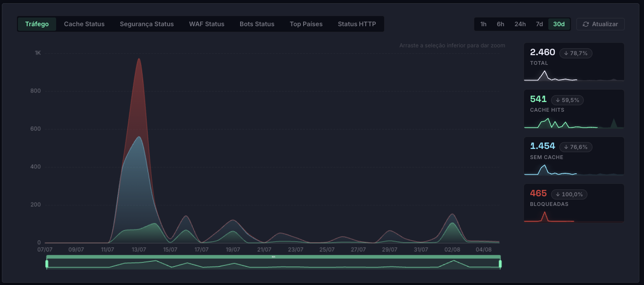644x285 pixels.
Task: Click the CACHE HITS sparkline card
Action: pos(574,109)
